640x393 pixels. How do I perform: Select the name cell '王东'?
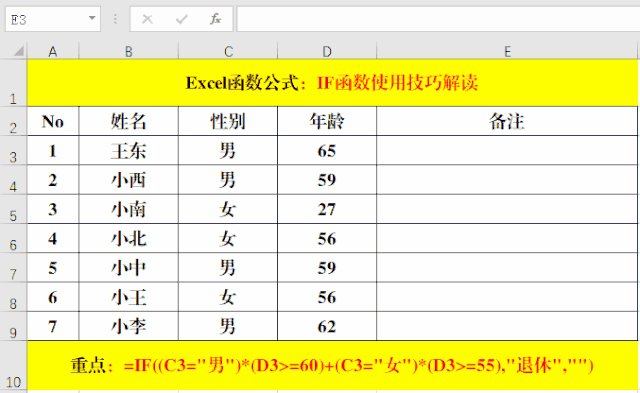click(x=129, y=151)
